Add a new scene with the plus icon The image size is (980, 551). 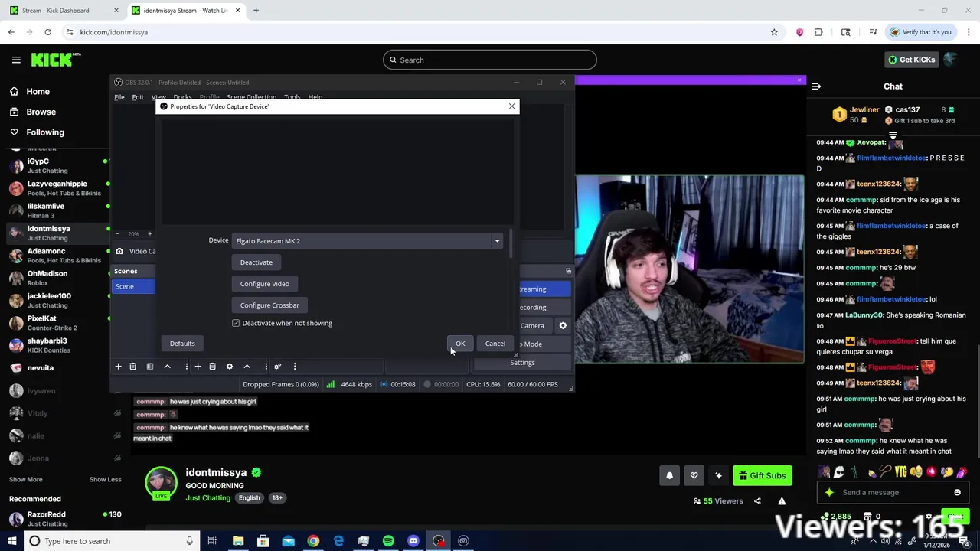118,367
